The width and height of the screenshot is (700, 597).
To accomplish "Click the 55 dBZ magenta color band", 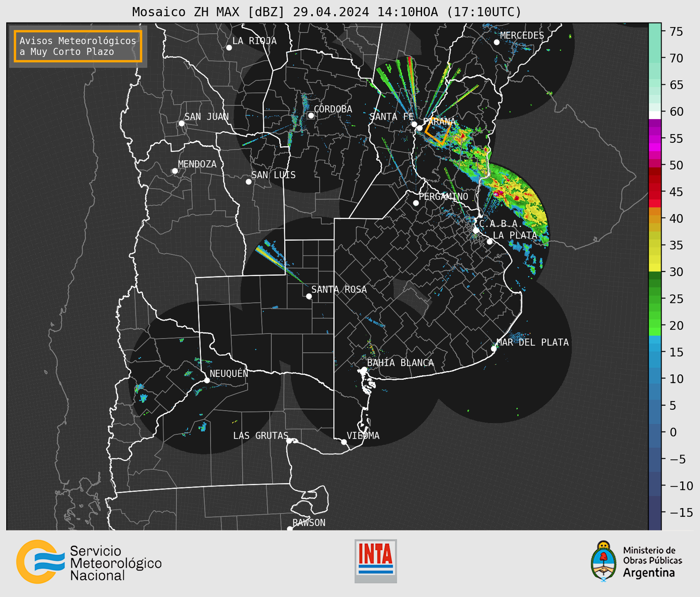I will (655, 138).
